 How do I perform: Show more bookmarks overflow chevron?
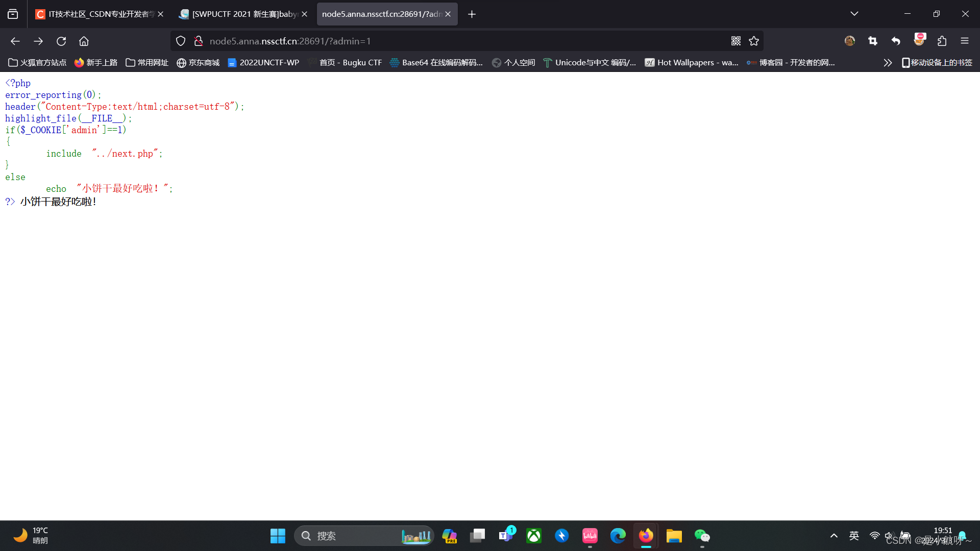pos(888,63)
